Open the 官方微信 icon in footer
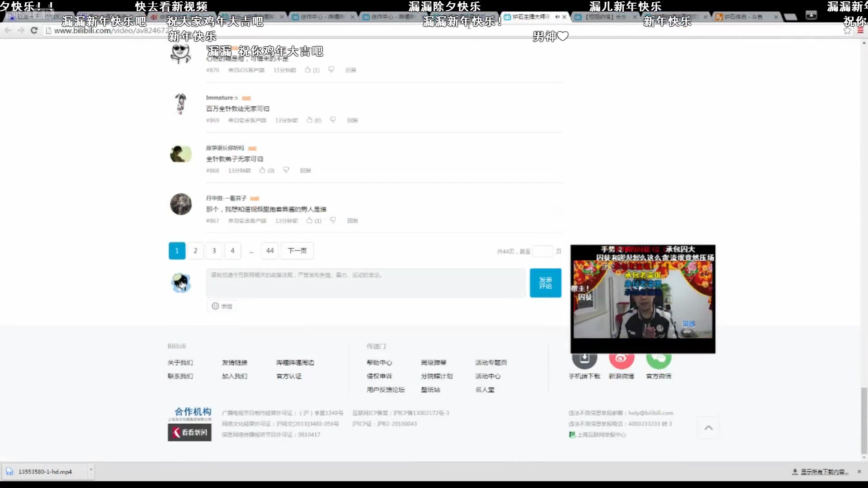 (659, 360)
